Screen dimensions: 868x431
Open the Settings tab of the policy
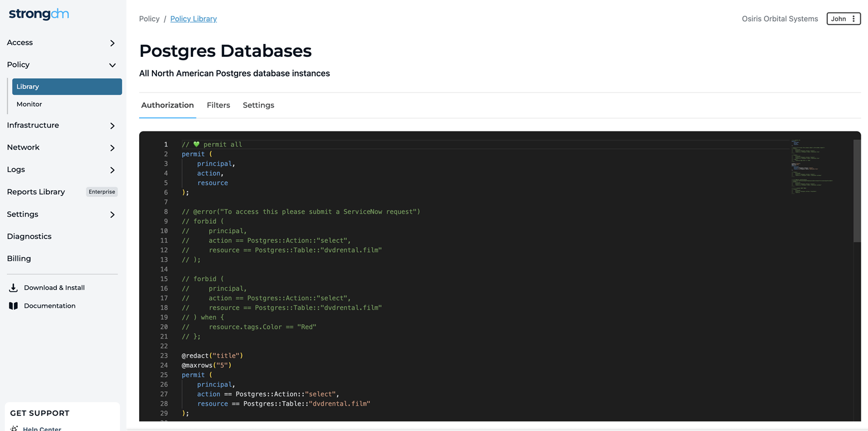coord(258,105)
